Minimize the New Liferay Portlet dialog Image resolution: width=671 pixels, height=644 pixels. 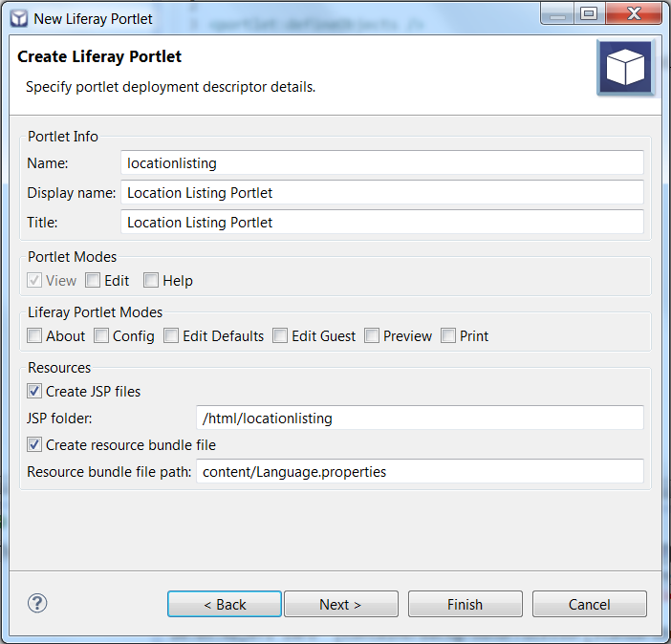point(557,14)
